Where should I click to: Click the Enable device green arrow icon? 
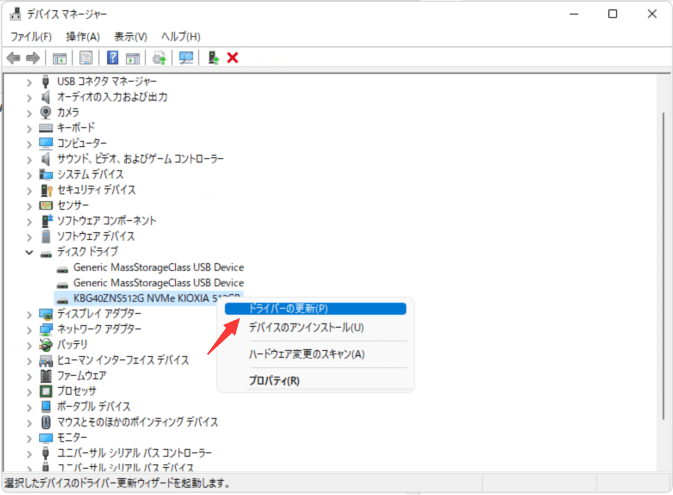[x=213, y=58]
